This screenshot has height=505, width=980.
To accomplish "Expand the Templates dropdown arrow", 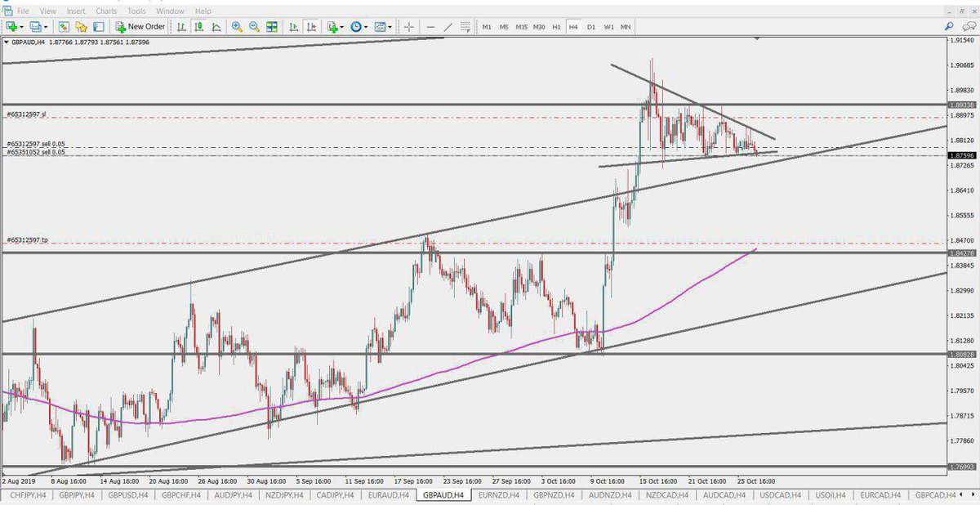I will pos(390,26).
